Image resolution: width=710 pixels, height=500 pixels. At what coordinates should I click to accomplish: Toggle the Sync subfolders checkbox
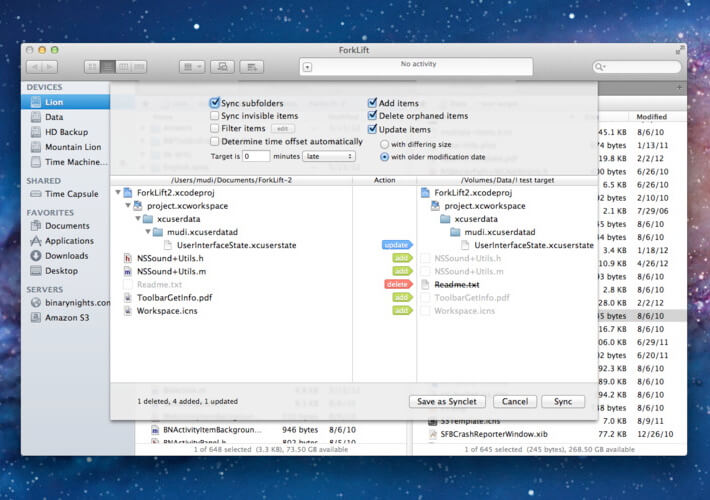(215, 103)
